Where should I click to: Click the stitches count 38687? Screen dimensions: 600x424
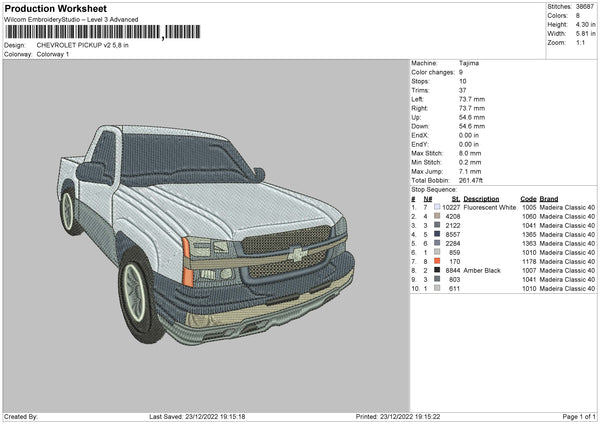[x=585, y=7]
